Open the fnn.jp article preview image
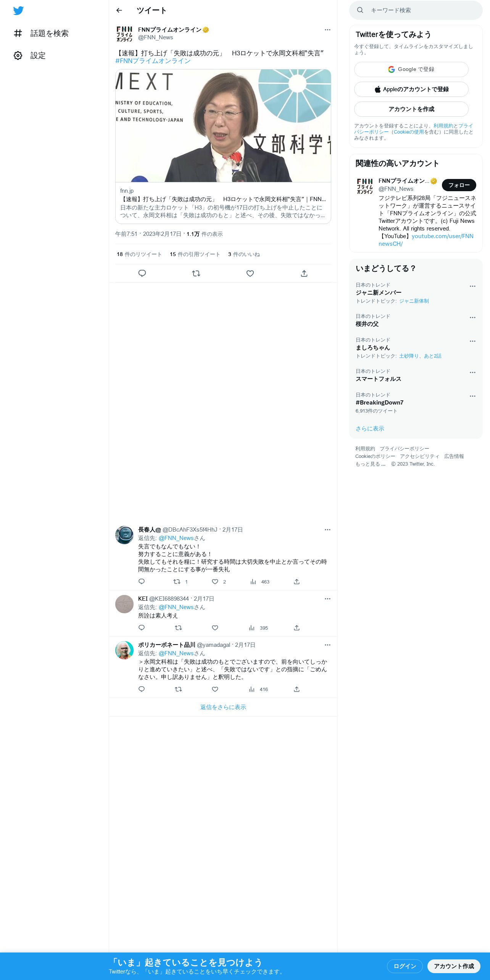 pos(223,126)
